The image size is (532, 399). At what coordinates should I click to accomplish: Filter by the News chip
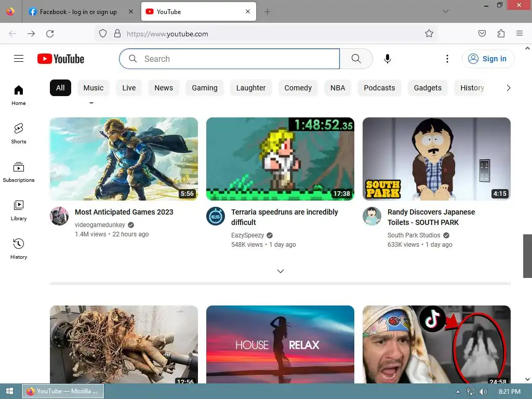[164, 88]
